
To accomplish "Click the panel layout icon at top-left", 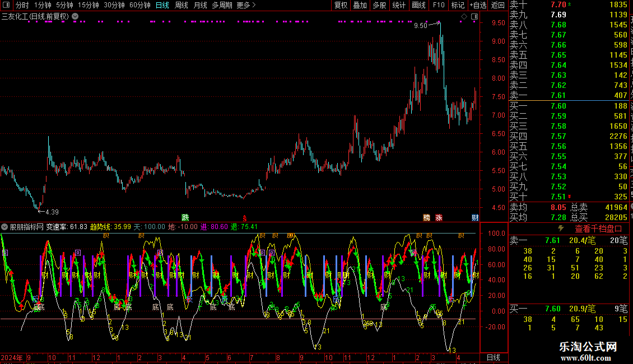I will 6,5.
